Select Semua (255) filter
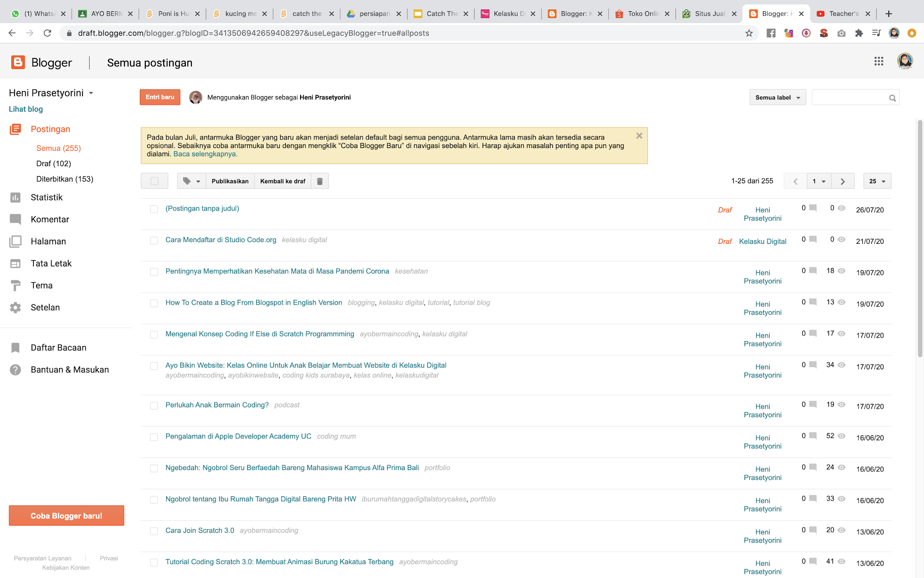Screen dimensions: 924x578 [59, 148]
